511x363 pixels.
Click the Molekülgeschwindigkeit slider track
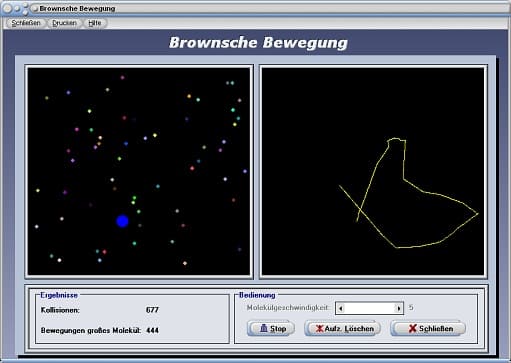click(370, 308)
